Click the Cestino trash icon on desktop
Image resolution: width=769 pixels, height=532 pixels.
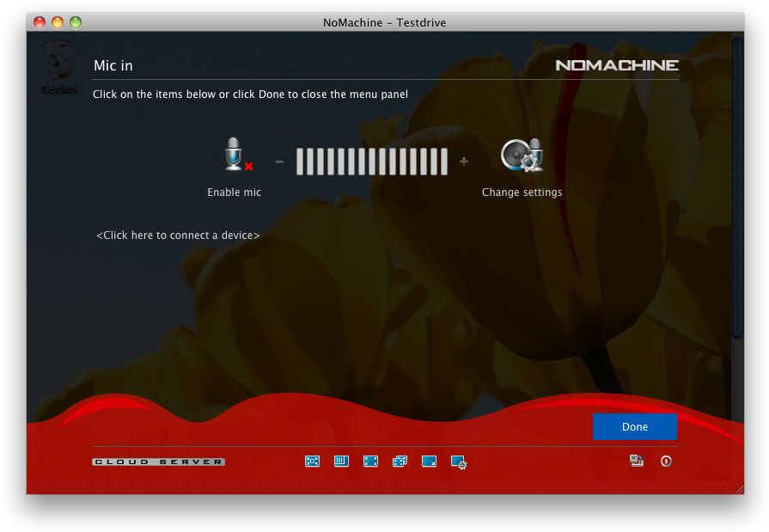[58, 62]
